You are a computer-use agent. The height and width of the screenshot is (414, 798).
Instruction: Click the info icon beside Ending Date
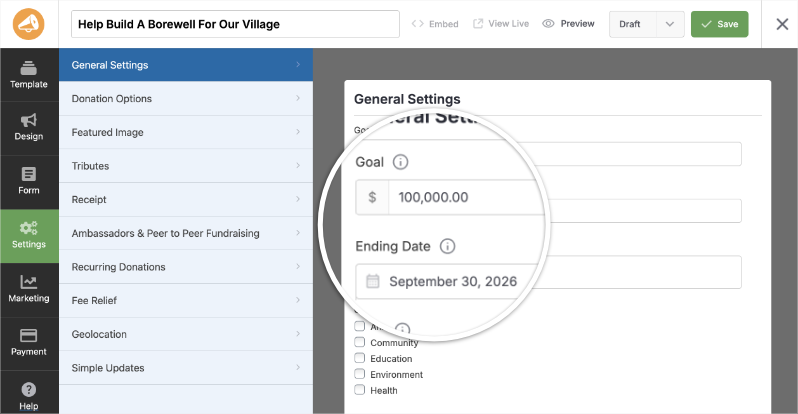447,246
